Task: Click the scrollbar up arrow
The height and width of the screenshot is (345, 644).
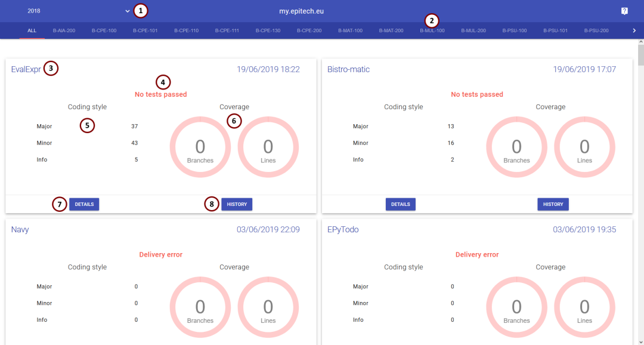Action: pyautogui.click(x=640, y=43)
